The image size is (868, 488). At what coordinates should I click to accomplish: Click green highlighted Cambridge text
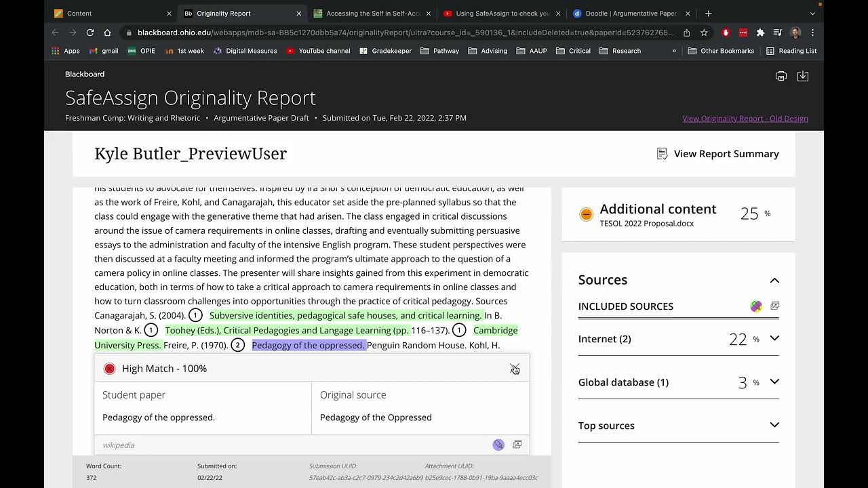(495, 330)
